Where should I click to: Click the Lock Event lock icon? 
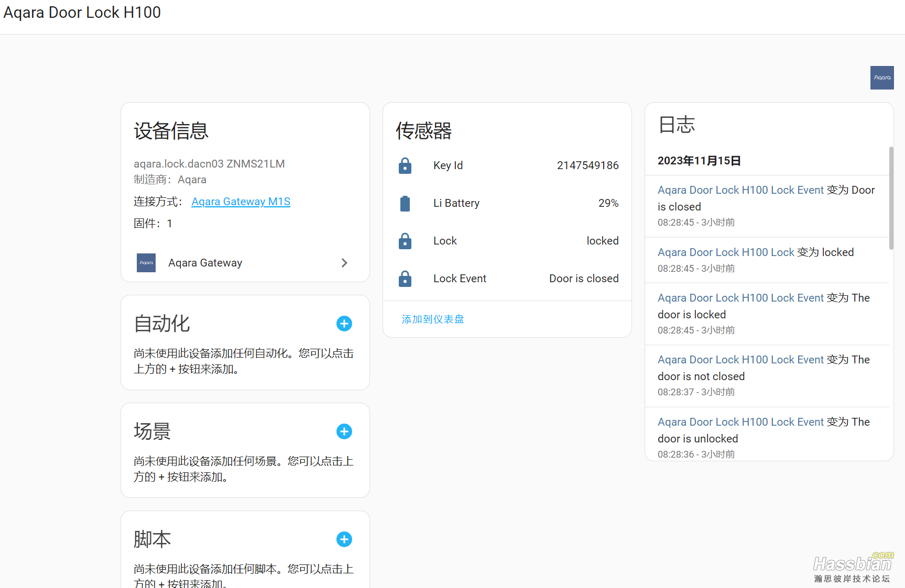[x=405, y=279]
